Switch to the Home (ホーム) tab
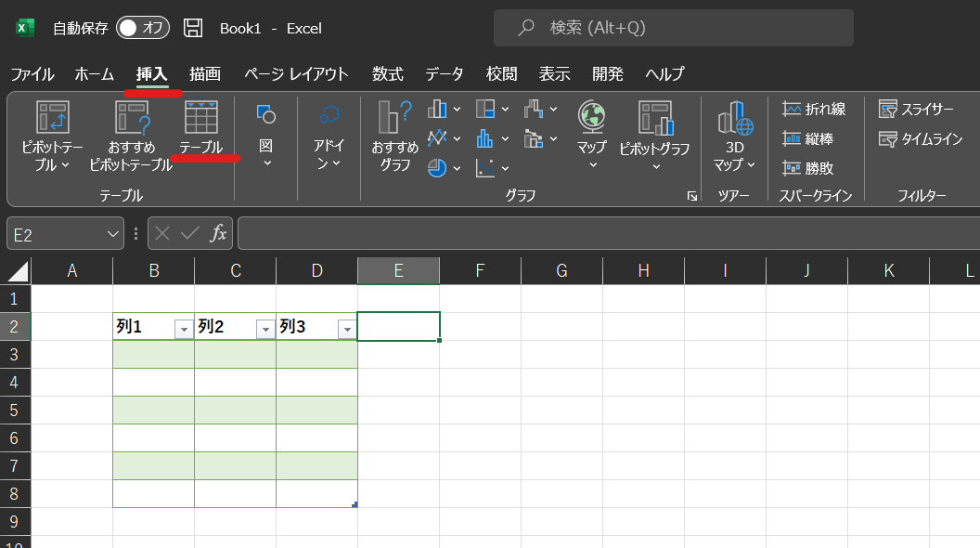Image resolution: width=980 pixels, height=548 pixels. 95,74
